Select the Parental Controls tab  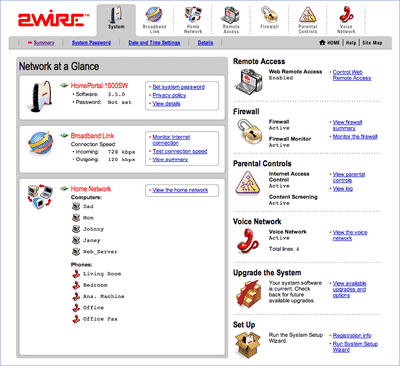tap(308, 20)
